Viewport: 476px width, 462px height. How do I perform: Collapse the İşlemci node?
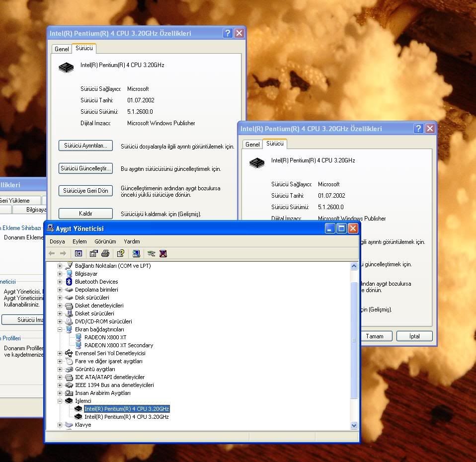pyautogui.click(x=60, y=401)
